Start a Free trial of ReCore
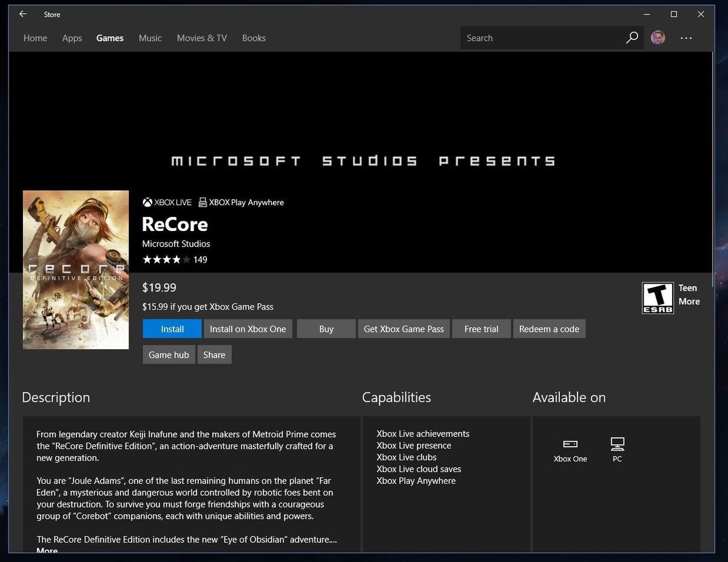 [x=481, y=329]
